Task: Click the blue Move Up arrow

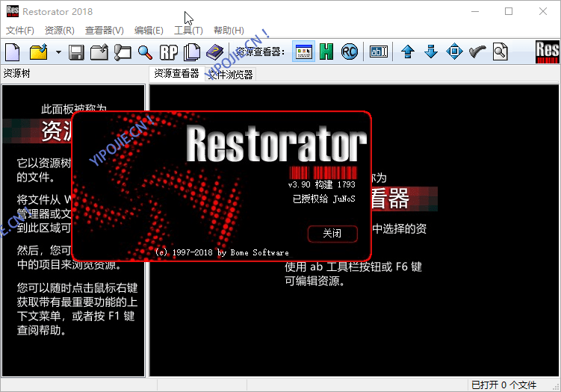Action: 407,52
